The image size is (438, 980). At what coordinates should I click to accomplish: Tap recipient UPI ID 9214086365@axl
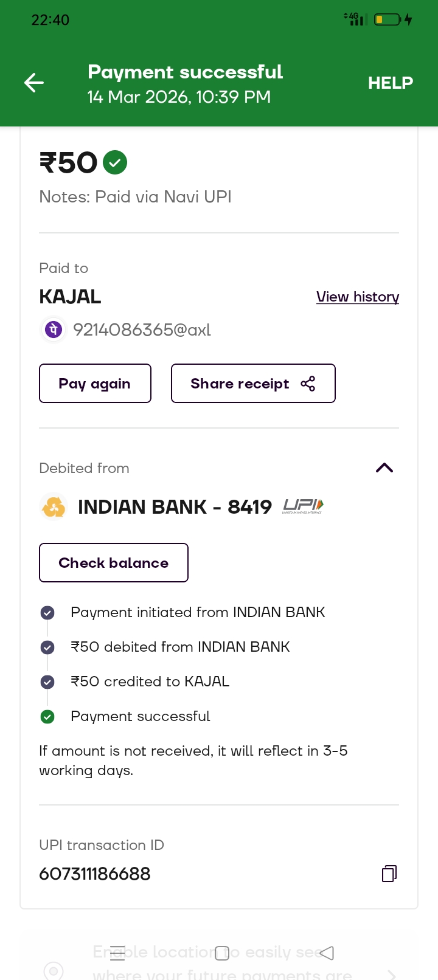(x=142, y=330)
